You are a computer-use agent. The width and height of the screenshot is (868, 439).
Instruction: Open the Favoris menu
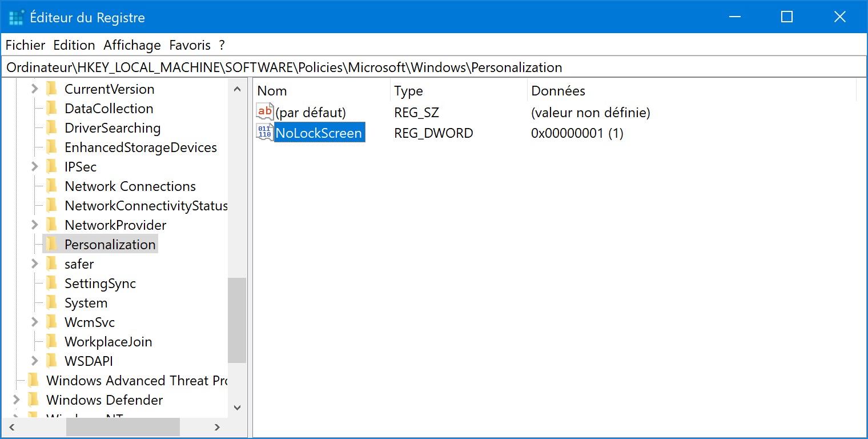click(x=190, y=45)
